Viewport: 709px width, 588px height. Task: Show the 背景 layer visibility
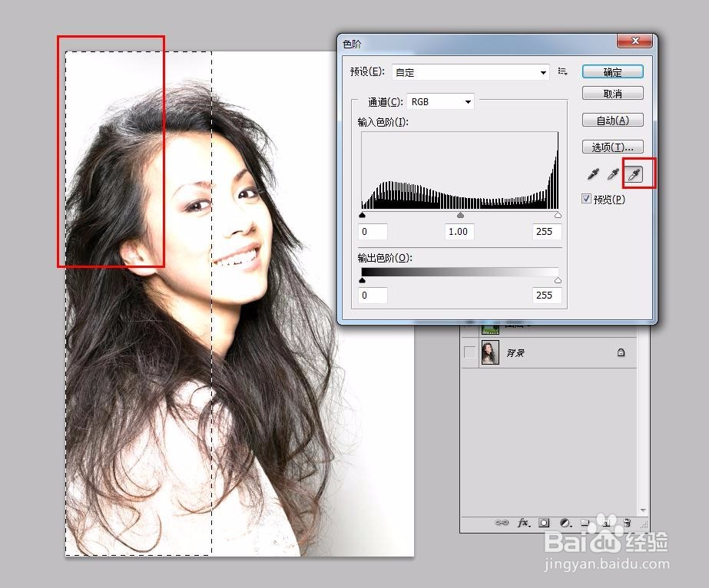pyautogui.click(x=472, y=352)
